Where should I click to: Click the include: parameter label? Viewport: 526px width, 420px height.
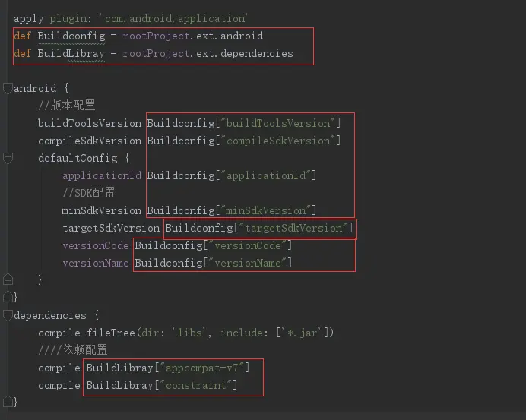(x=244, y=333)
